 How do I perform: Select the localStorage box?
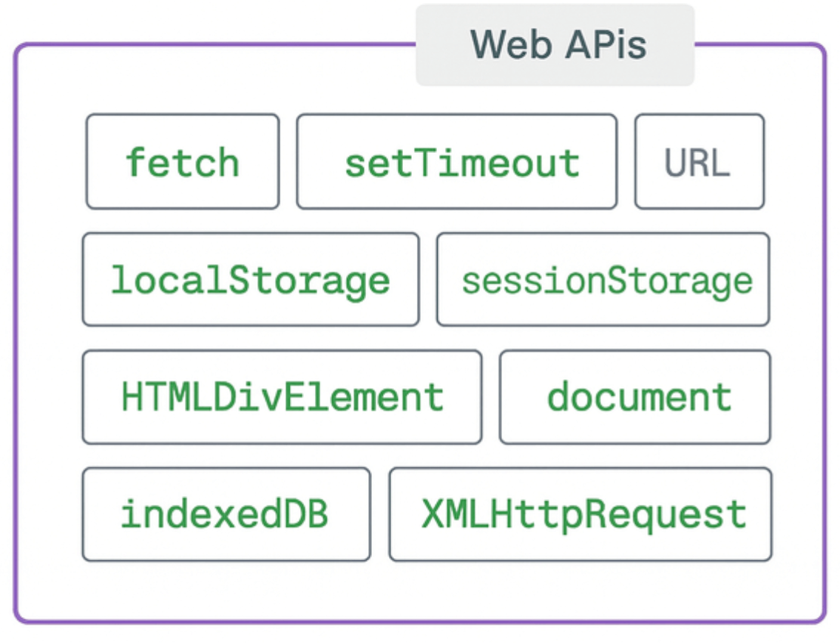coord(250,279)
